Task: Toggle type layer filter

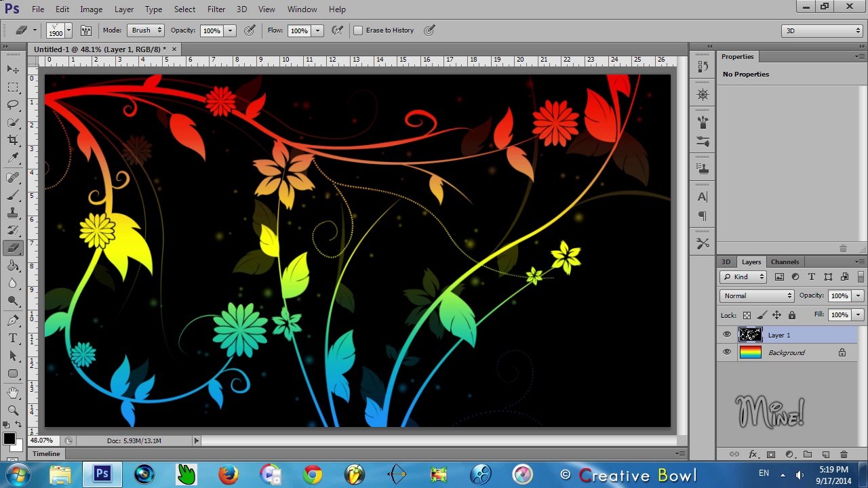Action: click(x=812, y=277)
